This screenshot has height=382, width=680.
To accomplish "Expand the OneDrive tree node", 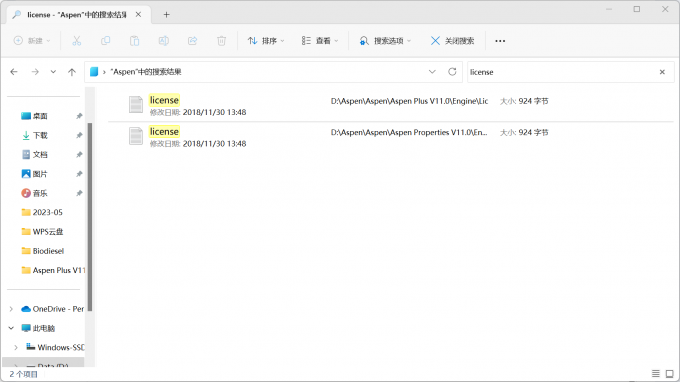I will click(11, 309).
